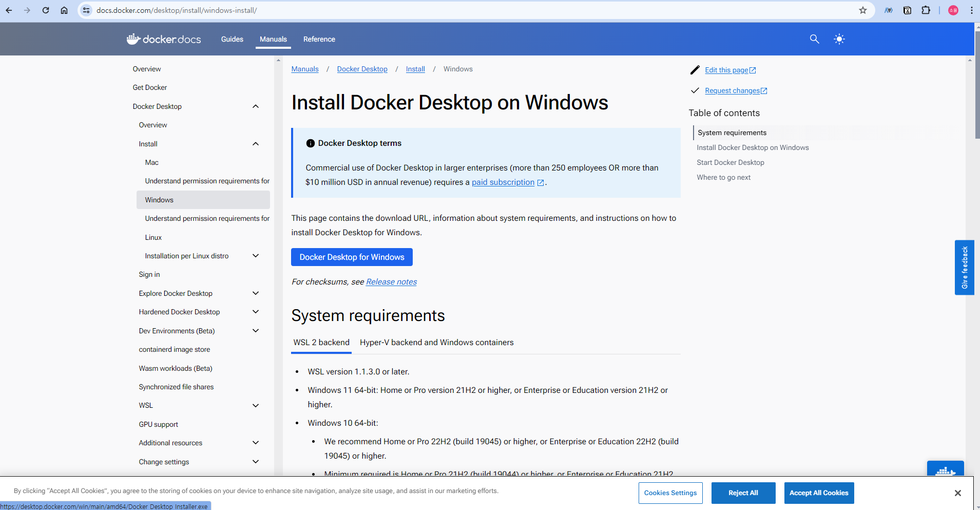Click the boxed X extension icon in toolbar
The width and height of the screenshot is (980, 510).
point(908,10)
